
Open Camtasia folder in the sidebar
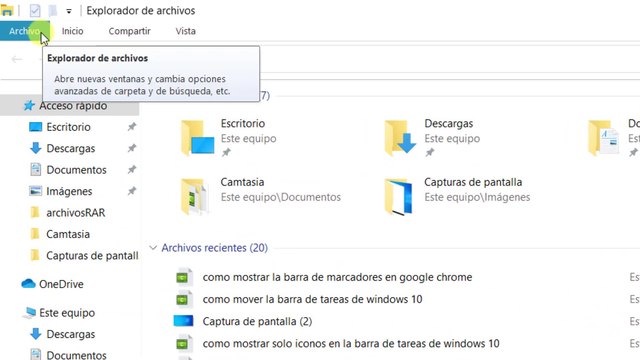(x=68, y=234)
